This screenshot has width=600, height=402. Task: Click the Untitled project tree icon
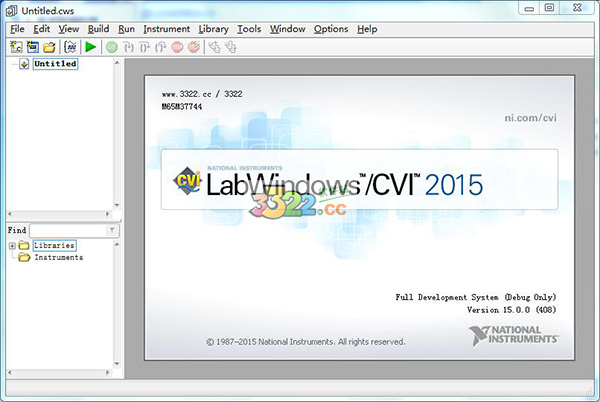[24, 64]
